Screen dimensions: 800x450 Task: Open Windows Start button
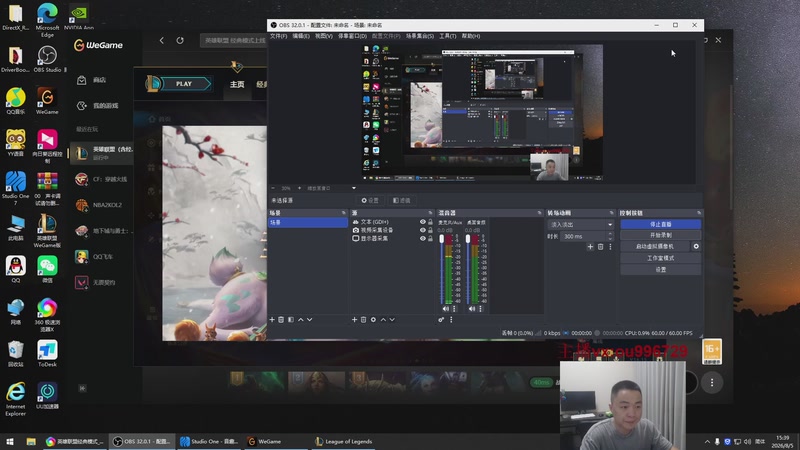(x=10, y=442)
